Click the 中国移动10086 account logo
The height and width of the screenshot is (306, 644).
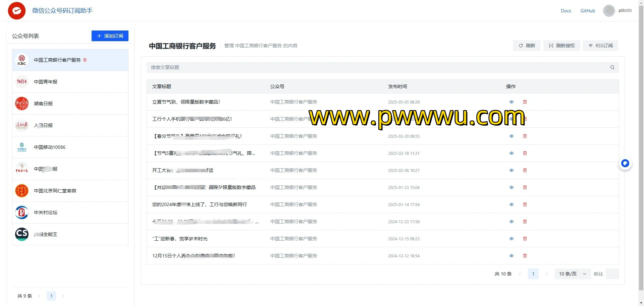(x=22, y=147)
